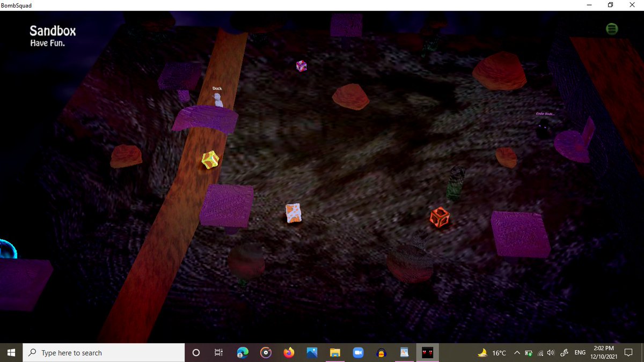The height and width of the screenshot is (362, 644).
Task: Open the Photos app on taskbar
Action: [x=312, y=352]
